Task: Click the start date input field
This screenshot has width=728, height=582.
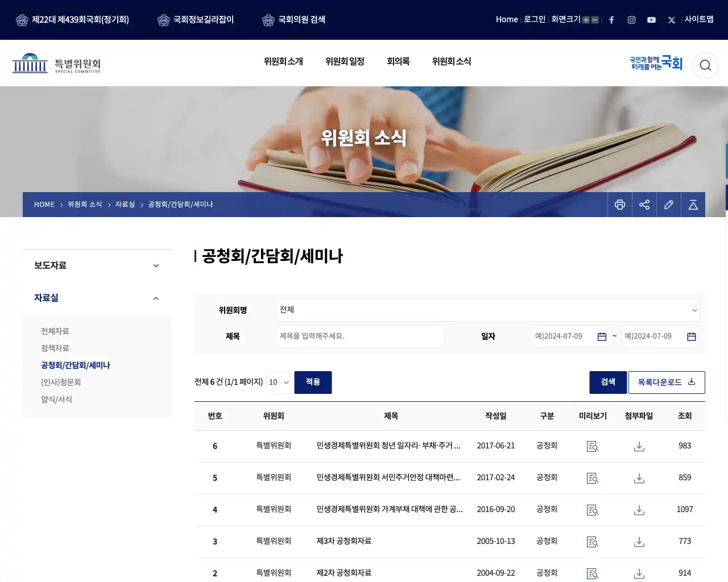Action: tap(571, 336)
